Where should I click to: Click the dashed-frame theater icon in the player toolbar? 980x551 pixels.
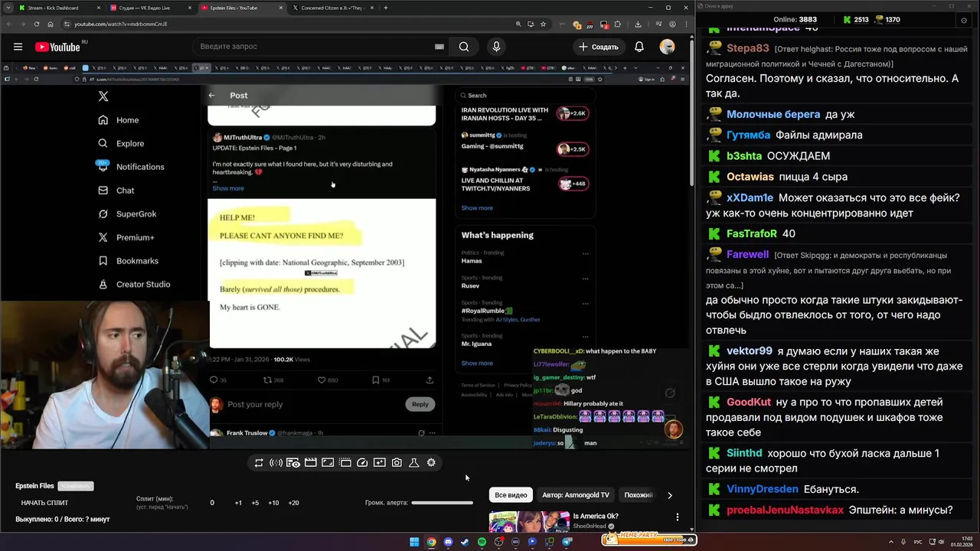point(345,463)
